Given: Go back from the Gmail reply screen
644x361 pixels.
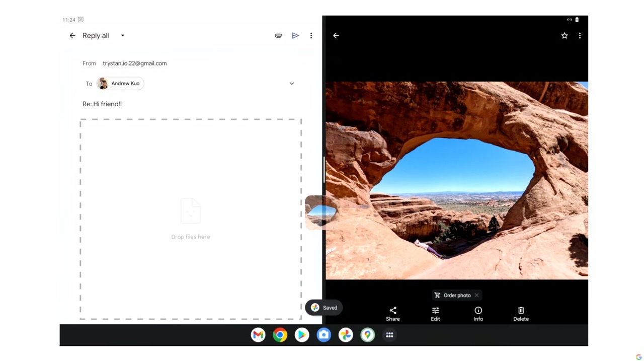Looking at the screenshot, I should coord(72,36).
